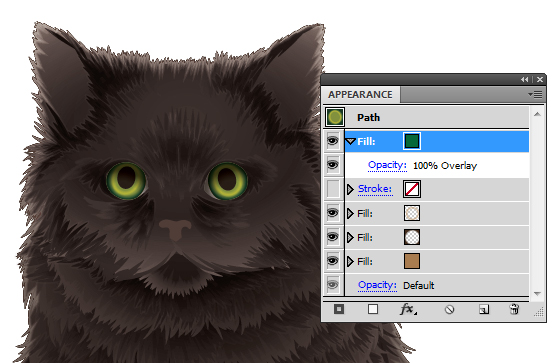Open the fx Add New Effect menu

408,309
